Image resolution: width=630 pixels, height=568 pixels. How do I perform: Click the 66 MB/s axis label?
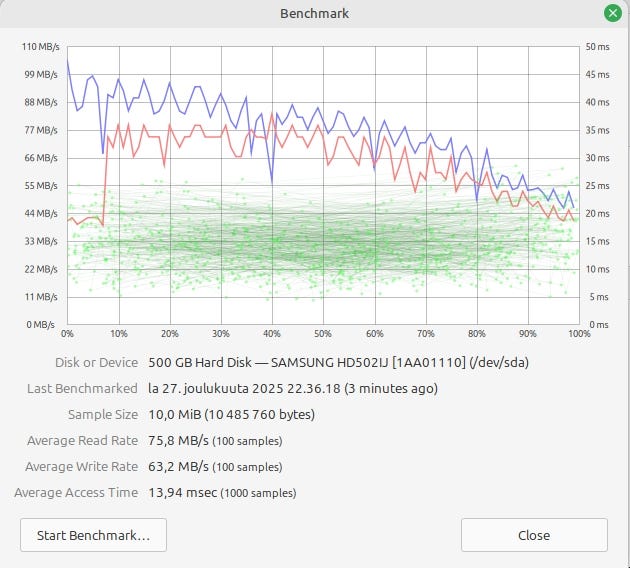click(41, 158)
